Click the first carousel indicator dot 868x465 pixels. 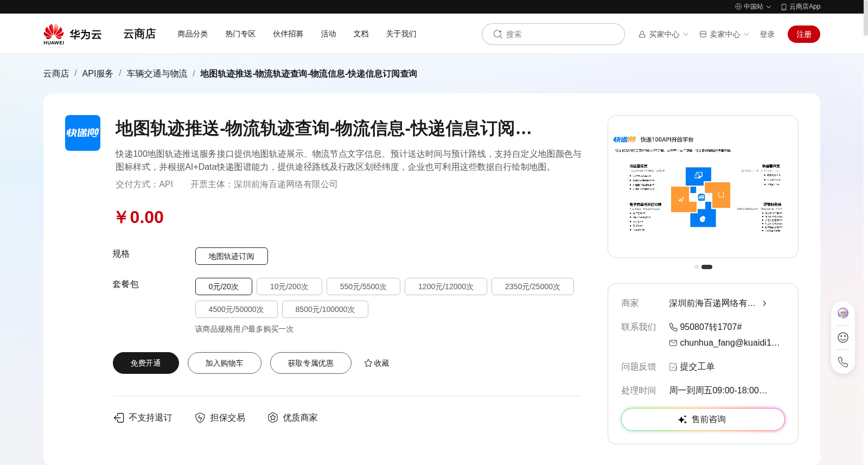[697, 267]
